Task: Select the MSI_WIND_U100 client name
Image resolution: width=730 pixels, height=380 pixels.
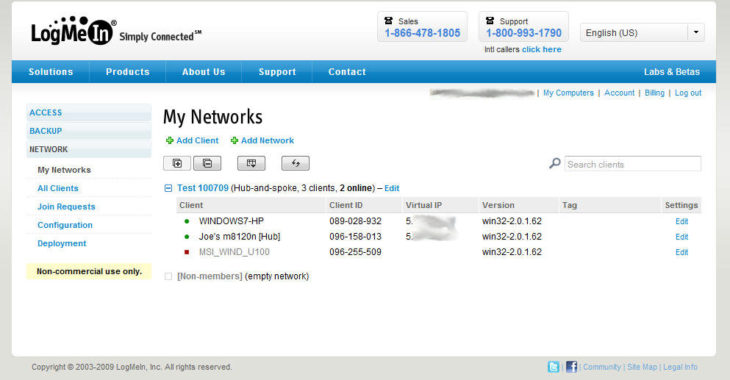Action: point(234,252)
